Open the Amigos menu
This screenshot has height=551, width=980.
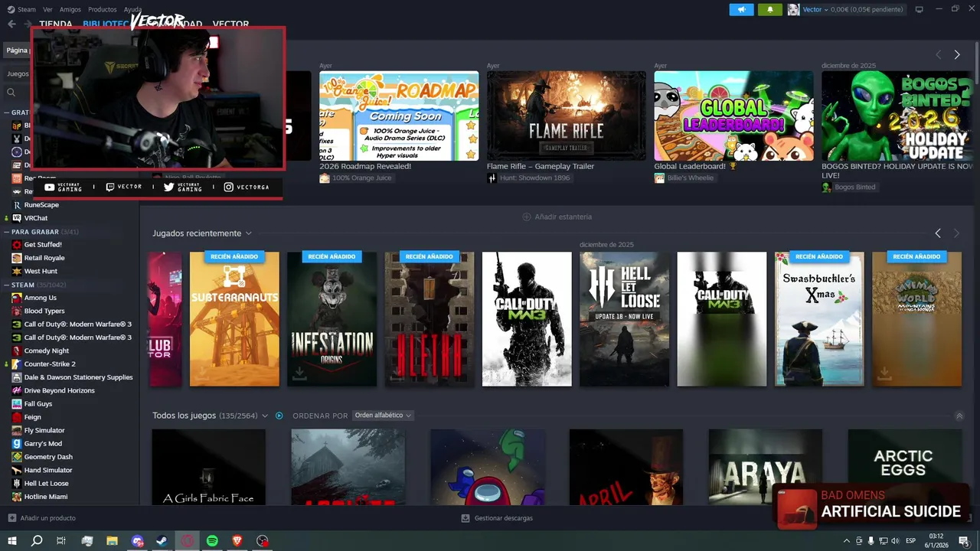click(x=70, y=9)
